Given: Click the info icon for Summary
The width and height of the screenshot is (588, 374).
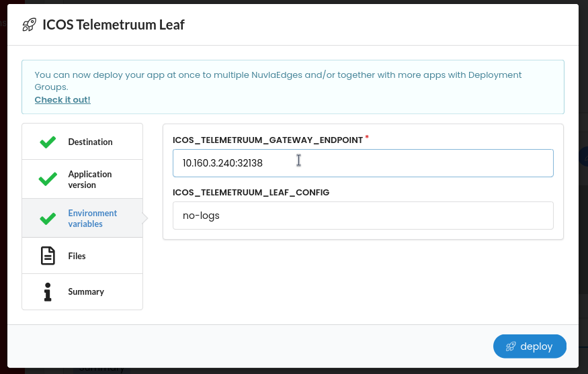Looking at the screenshot, I should pyautogui.click(x=48, y=292).
